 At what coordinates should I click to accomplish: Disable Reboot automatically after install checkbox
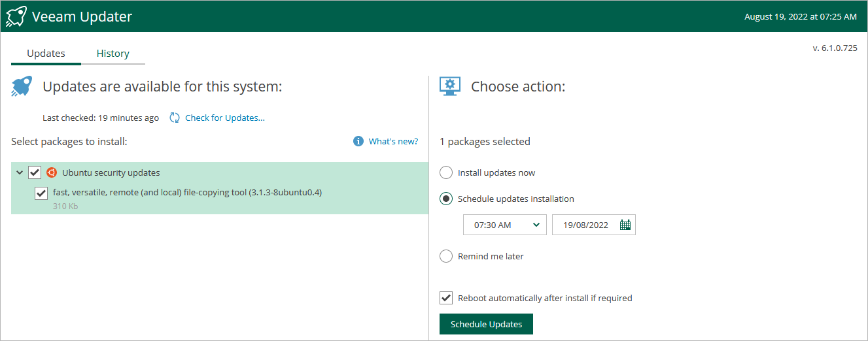446,298
